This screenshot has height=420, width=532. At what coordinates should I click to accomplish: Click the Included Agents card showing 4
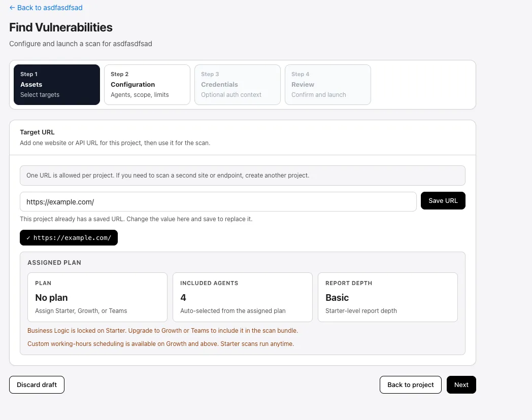242,297
